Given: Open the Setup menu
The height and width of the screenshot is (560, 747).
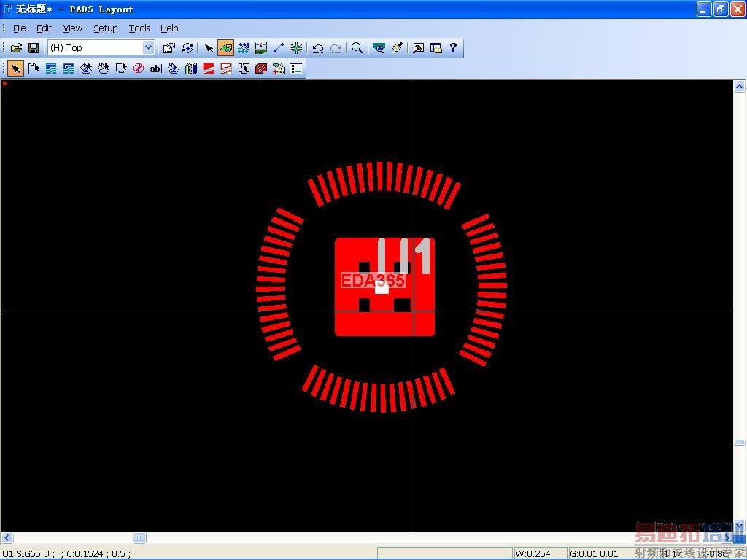Looking at the screenshot, I should [105, 28].
